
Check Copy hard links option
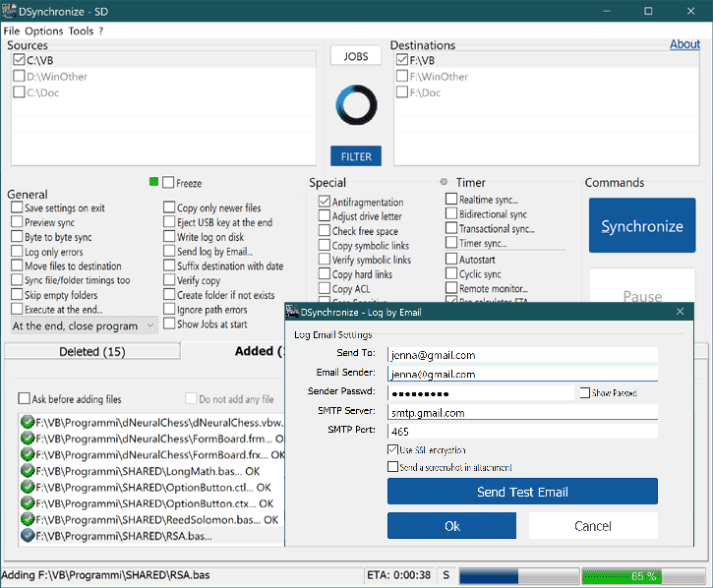325,273
